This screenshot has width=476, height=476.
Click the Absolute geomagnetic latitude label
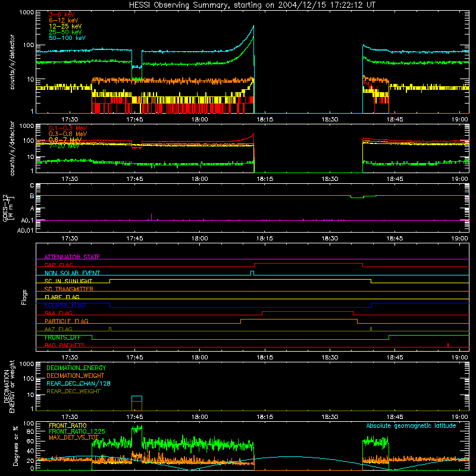click(x=411, y=425)
